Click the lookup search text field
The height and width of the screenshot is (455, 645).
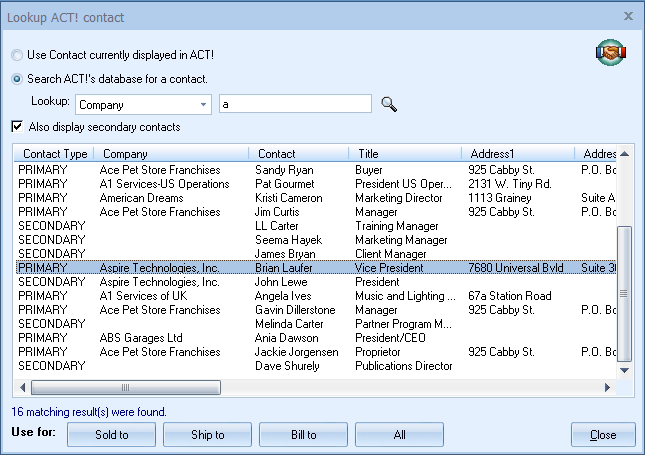(x=295, y=104)
